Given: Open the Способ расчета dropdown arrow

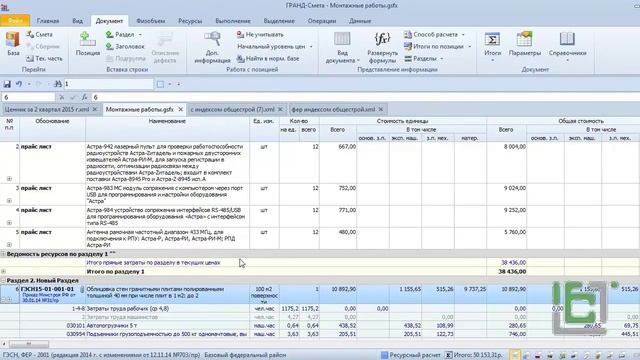Looking at the screenshot, I should click(463, 35).
